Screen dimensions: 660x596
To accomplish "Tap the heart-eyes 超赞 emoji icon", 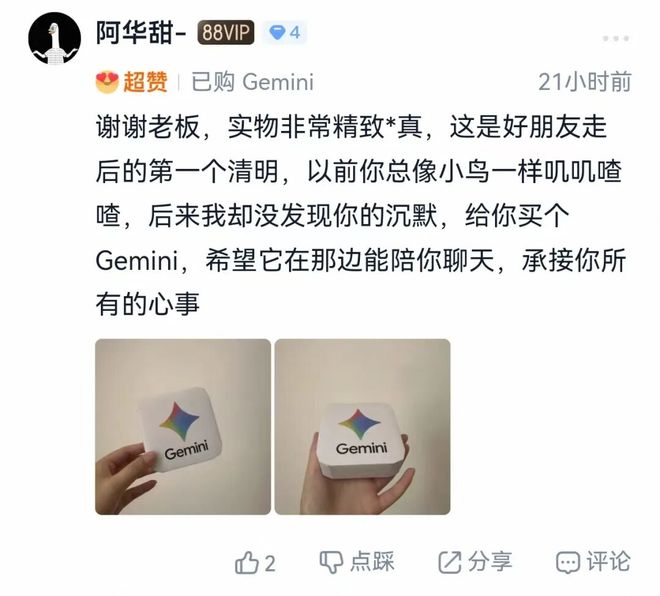I will pyautogui.click(x=107, y=82).
